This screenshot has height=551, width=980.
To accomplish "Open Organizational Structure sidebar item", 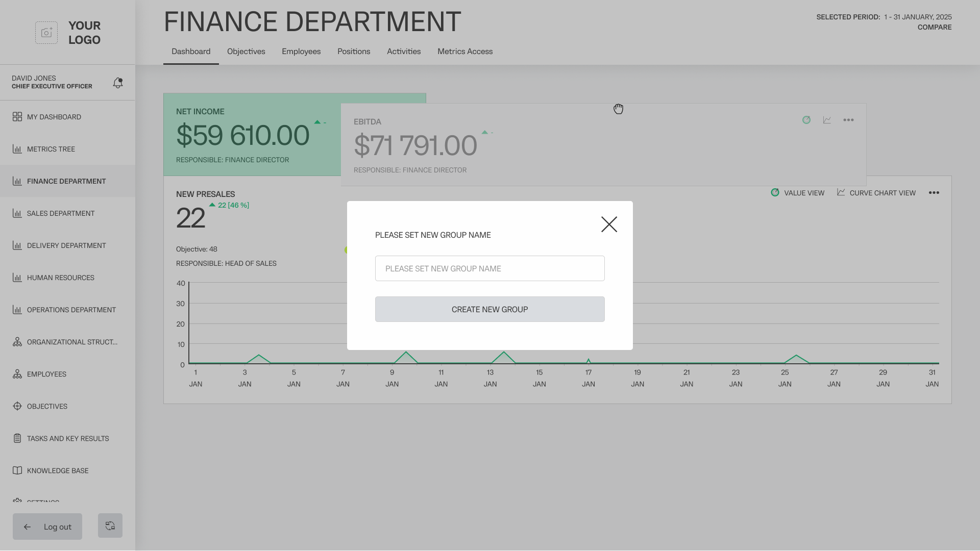I will [x=71, y=342].
